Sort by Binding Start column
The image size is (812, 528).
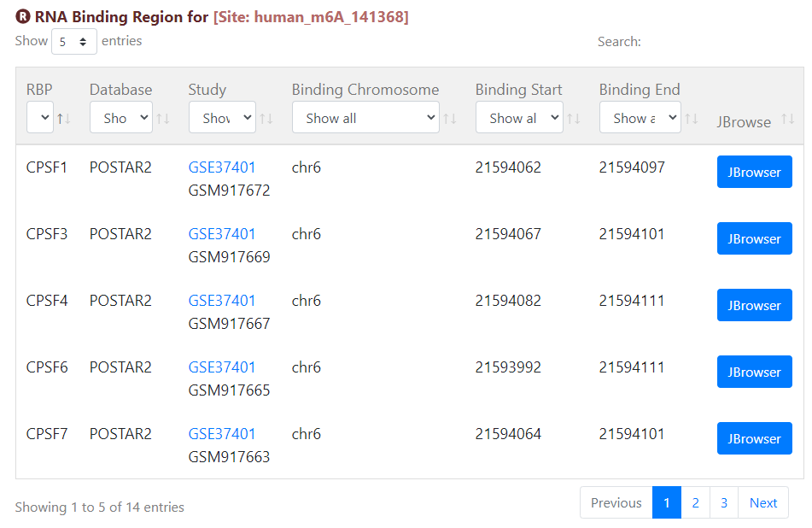coord(574,119)
